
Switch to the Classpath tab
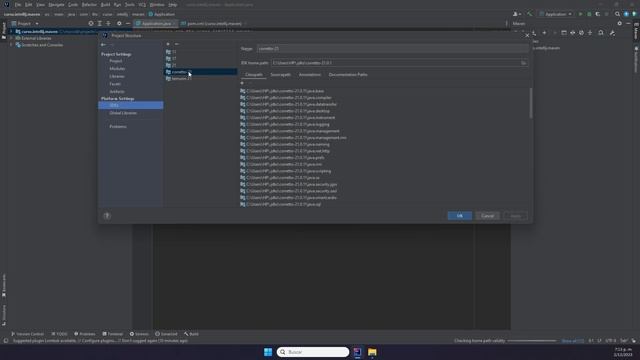pos(254,75)
